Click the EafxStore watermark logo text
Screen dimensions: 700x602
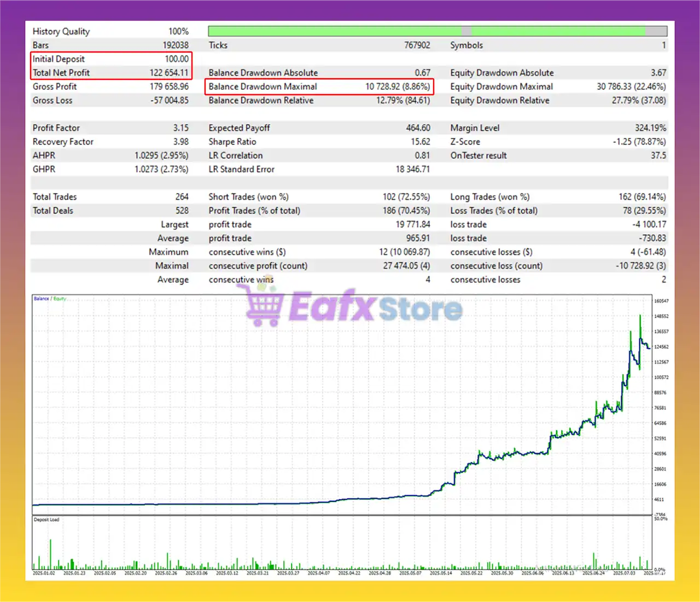pos(375,307)
